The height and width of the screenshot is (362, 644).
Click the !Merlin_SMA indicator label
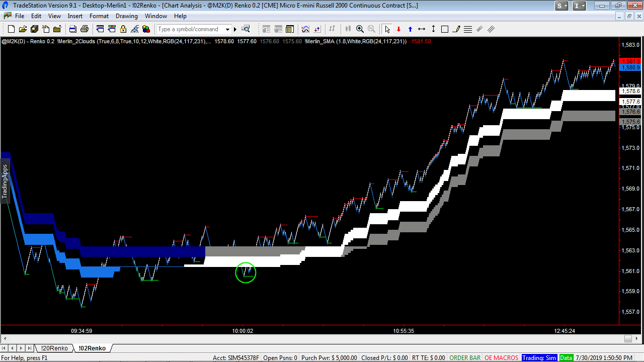(356, 41)
